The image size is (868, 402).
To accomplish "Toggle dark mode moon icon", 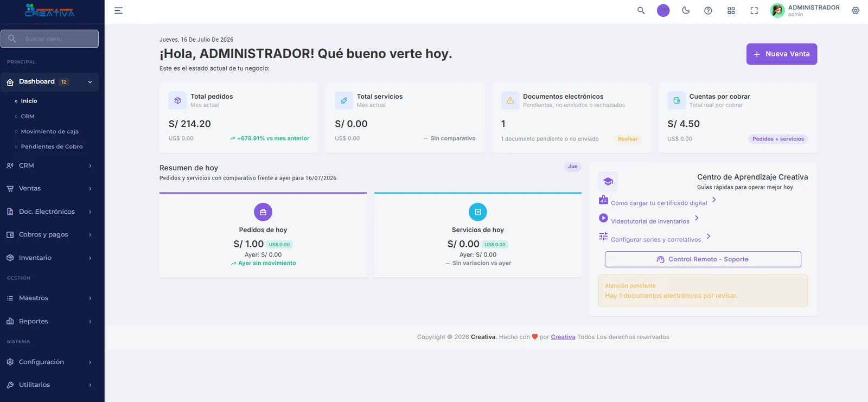I will 686,10.
